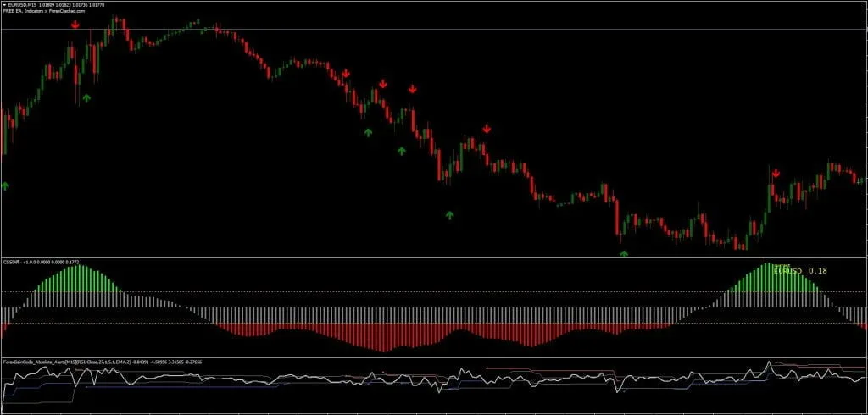This screenshot has height=415, width=868.
Task: Select the green buy arrow touching the CSSDiff separator
Action: pos(624,253)
